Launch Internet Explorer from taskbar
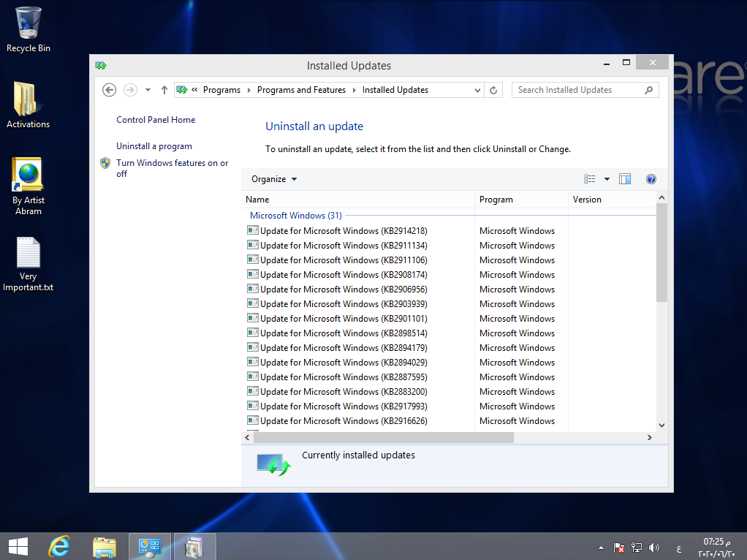The height and width of the screenshot is (560, 747). click(x=59, y=547)
